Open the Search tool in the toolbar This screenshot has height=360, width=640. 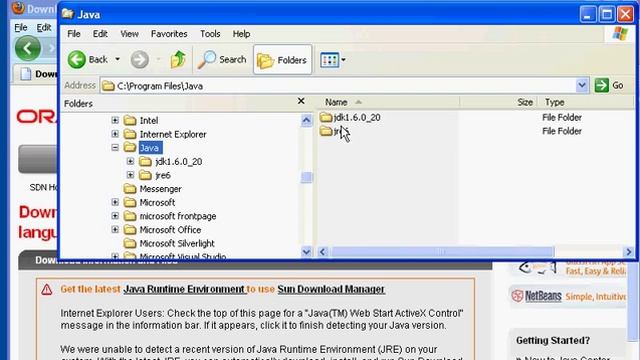click(222, 60)
